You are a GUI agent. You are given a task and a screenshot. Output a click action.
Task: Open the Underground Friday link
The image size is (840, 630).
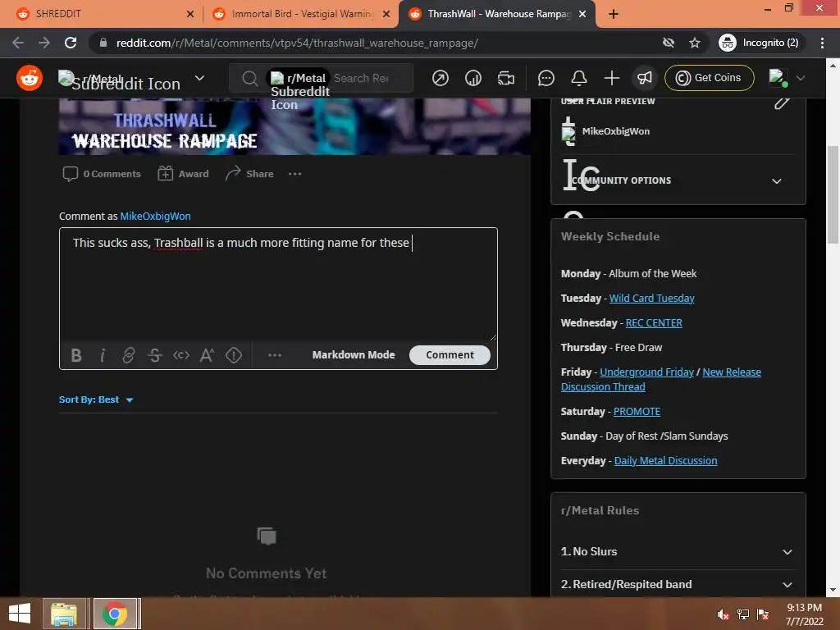(646, 372)
